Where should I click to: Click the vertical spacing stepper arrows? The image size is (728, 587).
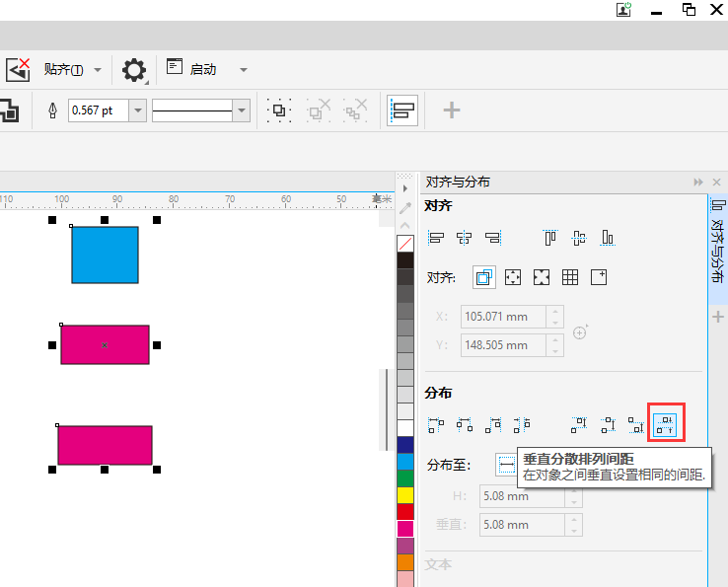(574, 525)
